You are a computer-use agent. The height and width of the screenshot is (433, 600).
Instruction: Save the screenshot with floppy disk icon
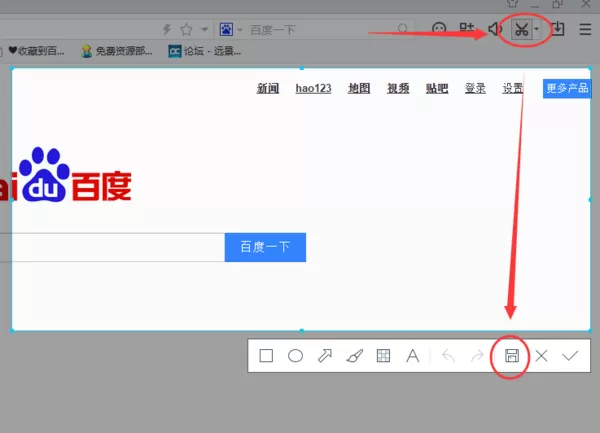[512, 356]
